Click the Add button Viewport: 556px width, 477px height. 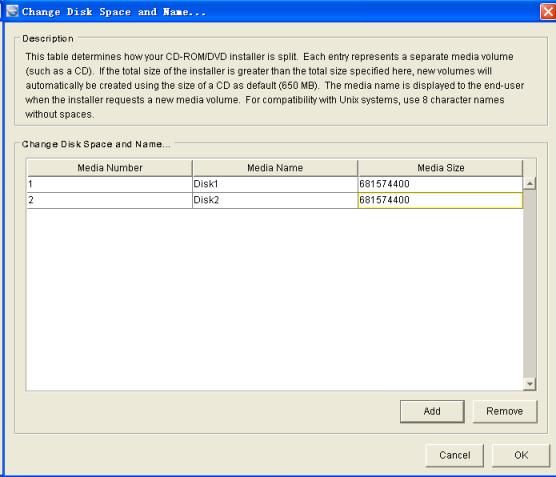pos(432,411)
